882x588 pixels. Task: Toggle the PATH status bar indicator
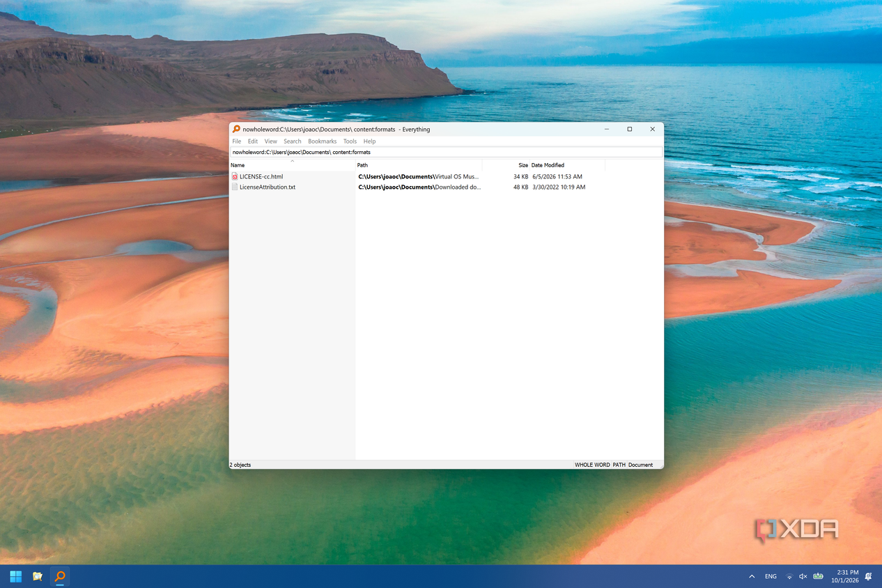pyautogui.click(x=619, y=465)
